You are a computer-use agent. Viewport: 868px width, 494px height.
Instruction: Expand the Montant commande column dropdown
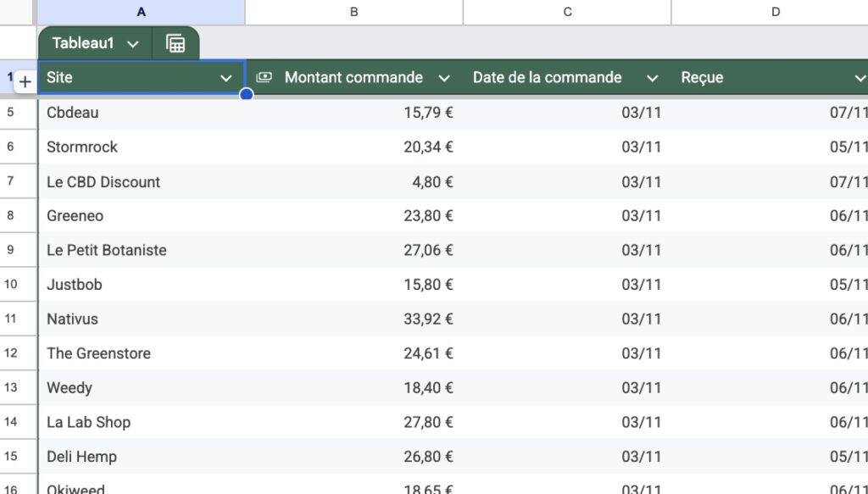[x=443, y=78]
